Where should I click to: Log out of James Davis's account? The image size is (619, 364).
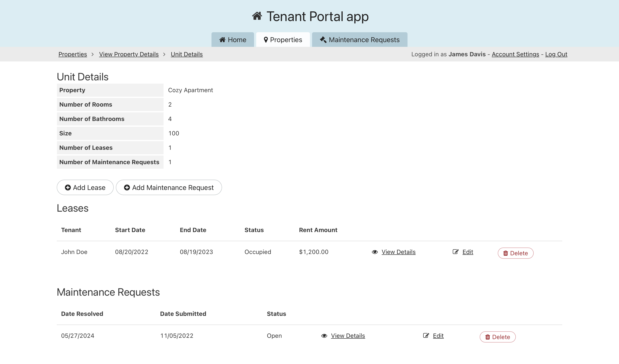(556, 54)
